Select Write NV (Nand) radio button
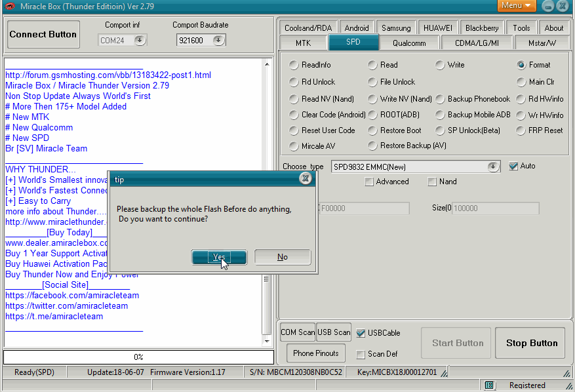575x392 pixels. coord(372,99)
